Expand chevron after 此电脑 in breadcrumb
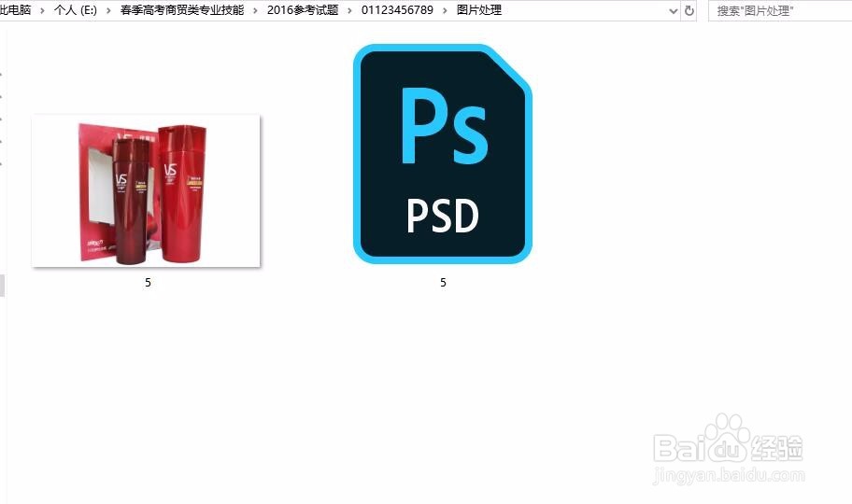Image resolution: width=852 pixels, height=504 pixels. tap(42, 10)
